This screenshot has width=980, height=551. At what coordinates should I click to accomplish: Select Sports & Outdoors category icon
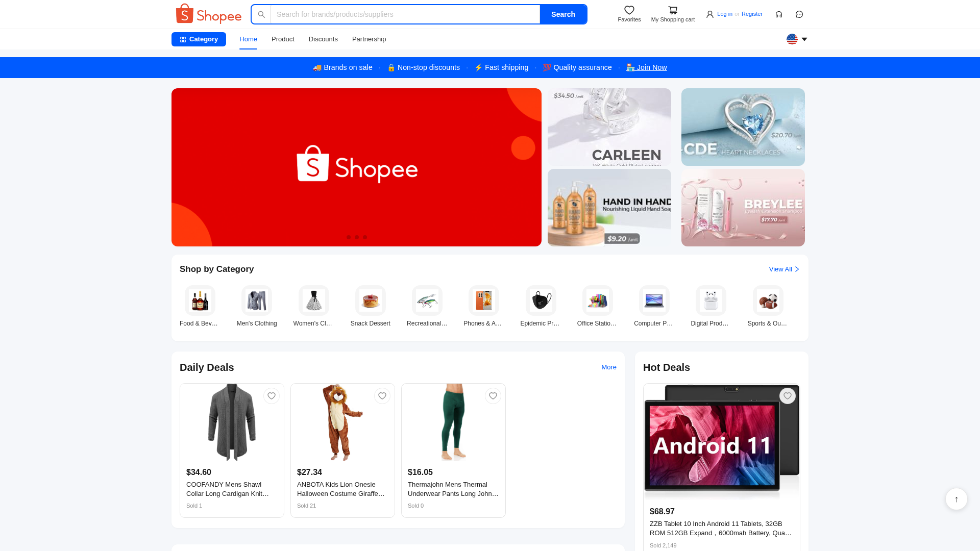point(768,300)
